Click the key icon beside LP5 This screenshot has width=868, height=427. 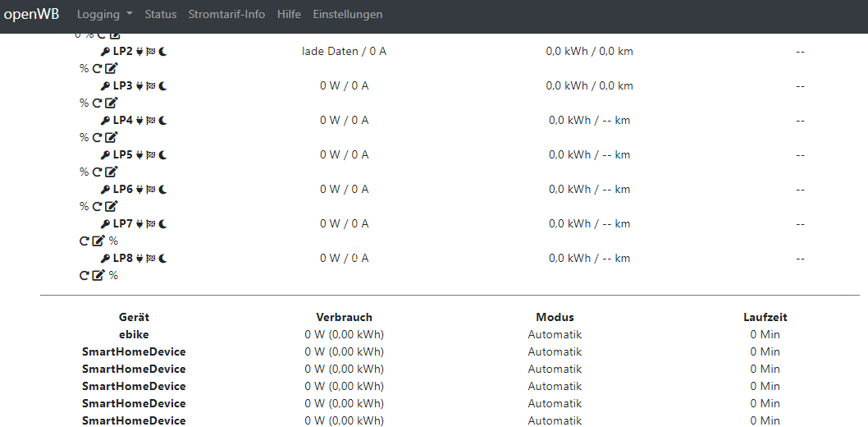click(105, 155)
